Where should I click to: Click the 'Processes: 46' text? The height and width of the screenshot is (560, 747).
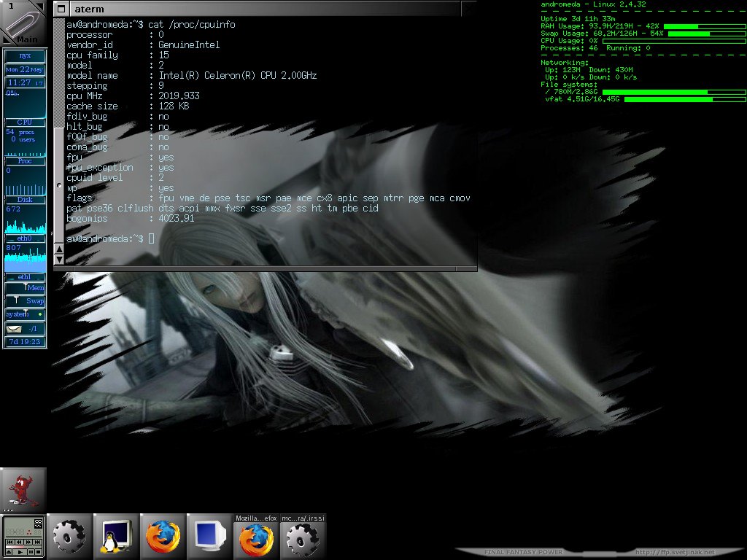(569, 48)
